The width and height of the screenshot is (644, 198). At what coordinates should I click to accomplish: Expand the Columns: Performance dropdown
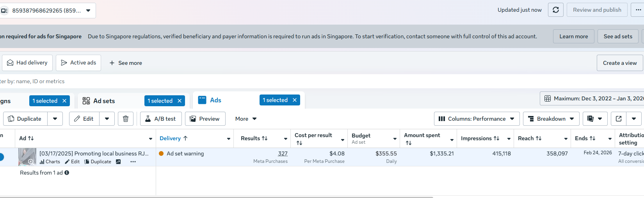(477, 119)
